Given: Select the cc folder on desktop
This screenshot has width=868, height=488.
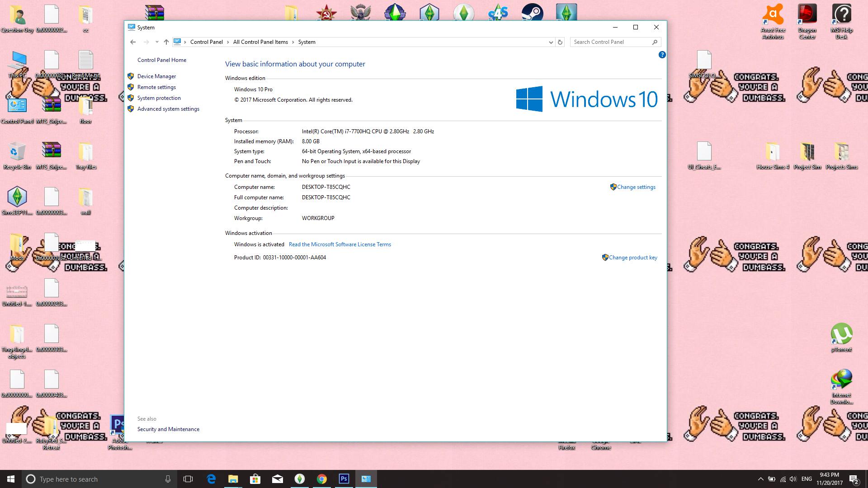Looking at the screenshot, I should [86, 19].
